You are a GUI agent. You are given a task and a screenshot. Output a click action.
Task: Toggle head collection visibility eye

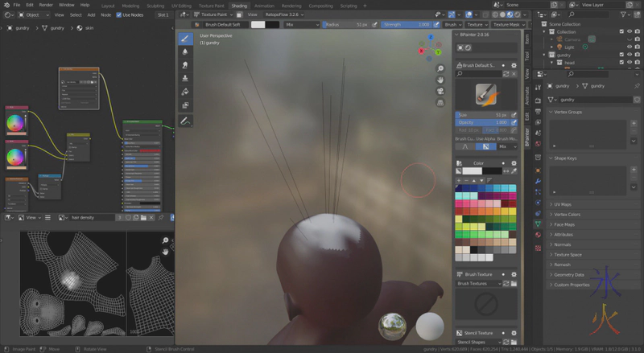(629, 63)
